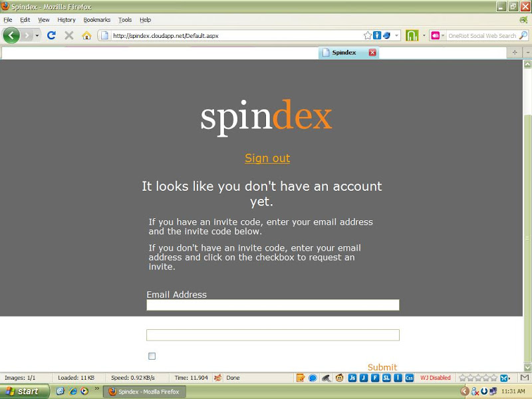Toggle the SL (Silverlight) status bar button
This screenshot has width=532, height=399.
[386, 378]
